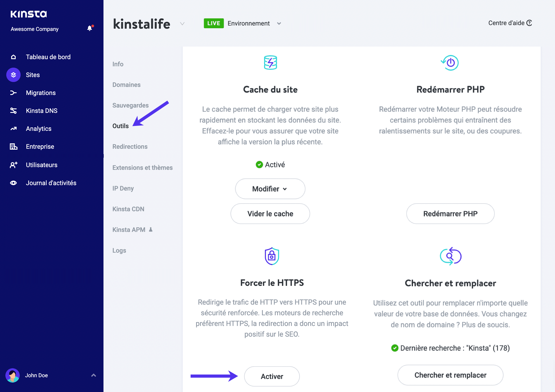The height and width of the screenshot is (392, 555).
Task: Click the Cache du site heading
Action: click(270, 89)
